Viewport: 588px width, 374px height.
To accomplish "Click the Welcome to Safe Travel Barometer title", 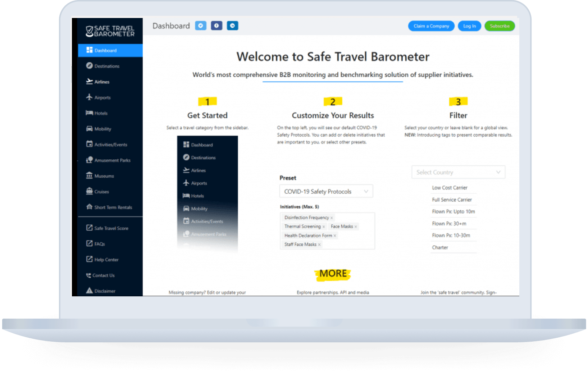I will (x=333, y=57).
